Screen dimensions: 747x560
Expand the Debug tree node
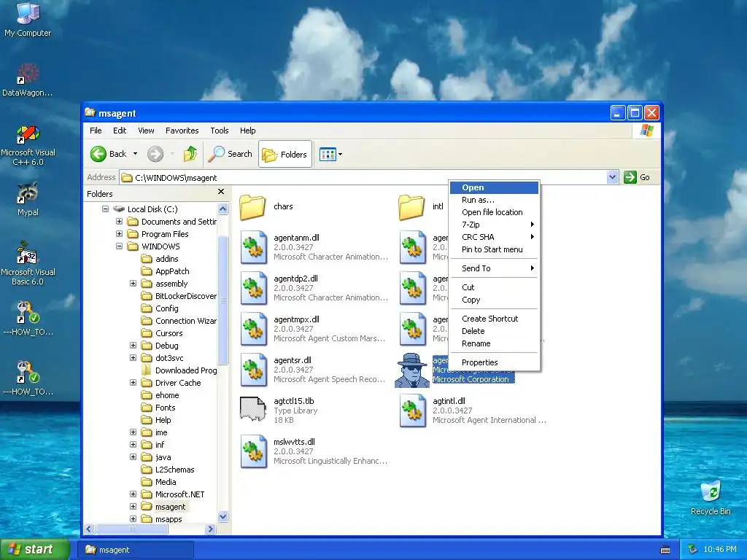pos(133,345)
